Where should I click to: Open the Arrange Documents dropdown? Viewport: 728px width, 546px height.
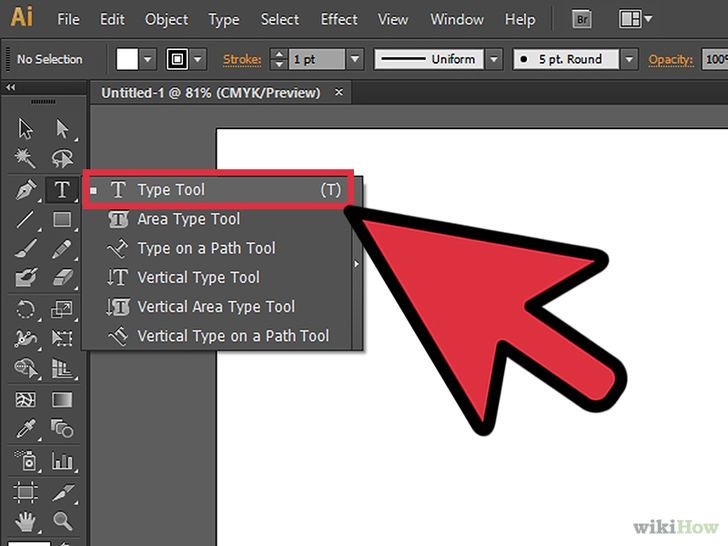pyautogui.click(x=635, y=20)
